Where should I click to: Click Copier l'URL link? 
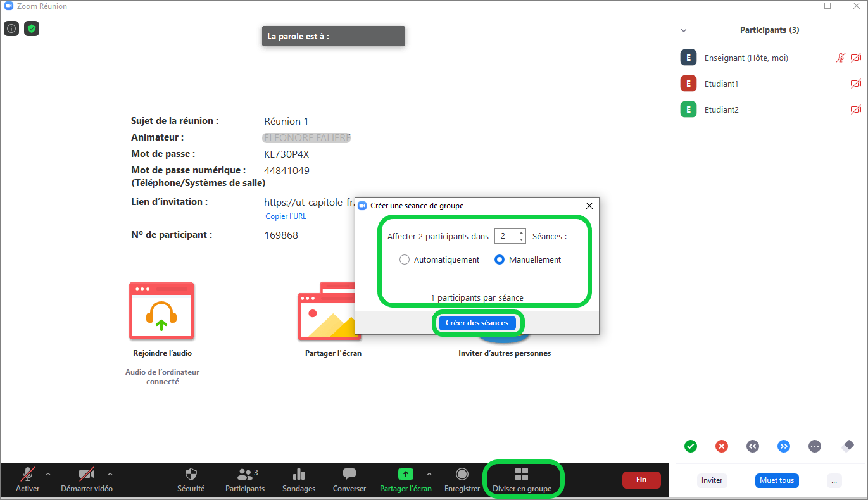pos(286,216)
